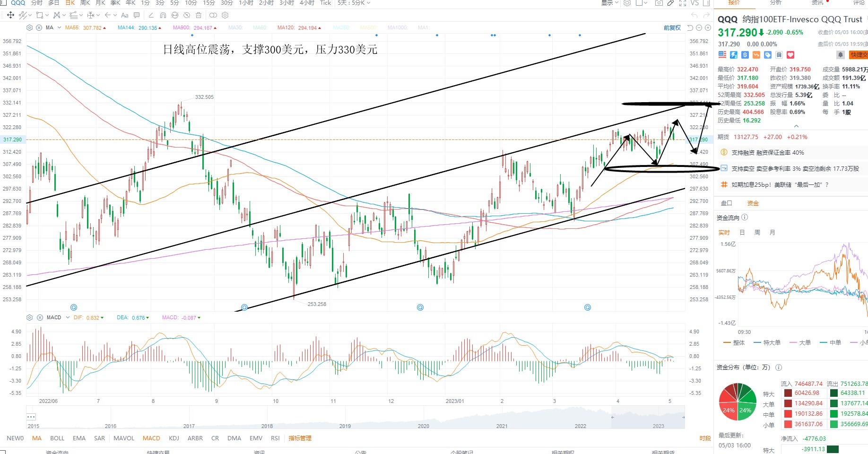
Task: Switch to the 分时 intraday tab
Action: [x=37, y=3]
